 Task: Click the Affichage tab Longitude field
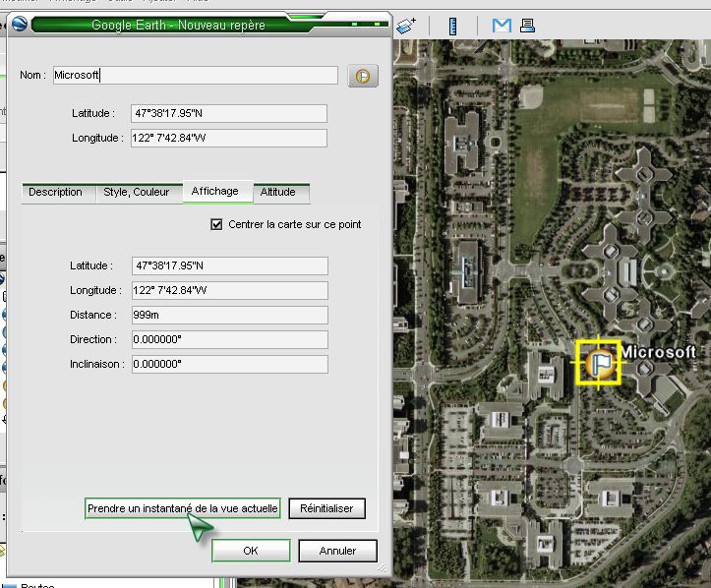[230, 290]
